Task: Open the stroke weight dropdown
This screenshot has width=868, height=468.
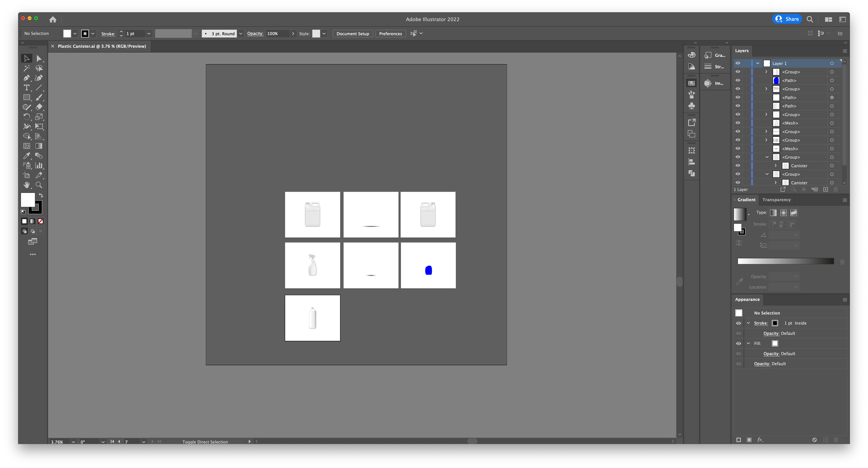Action: point(149,34)
